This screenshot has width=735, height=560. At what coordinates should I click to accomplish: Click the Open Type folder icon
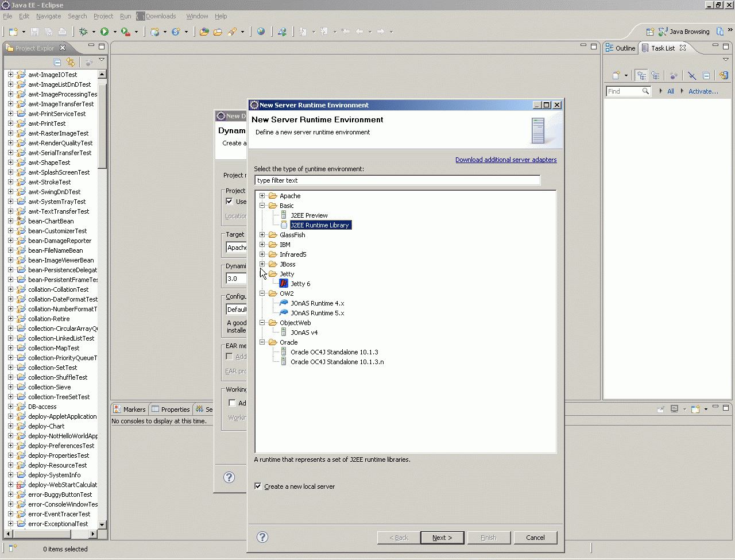pos(204,32)
